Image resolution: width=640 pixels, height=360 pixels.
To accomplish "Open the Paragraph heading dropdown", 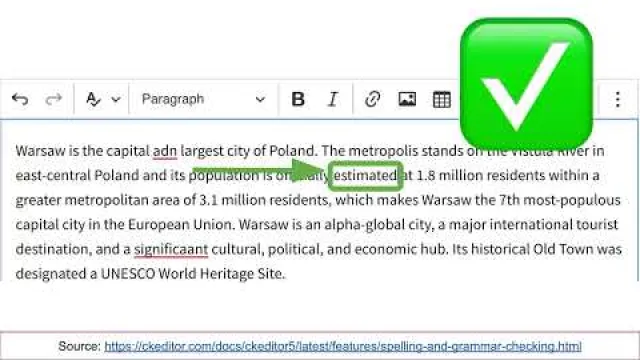I will (203, 99).
